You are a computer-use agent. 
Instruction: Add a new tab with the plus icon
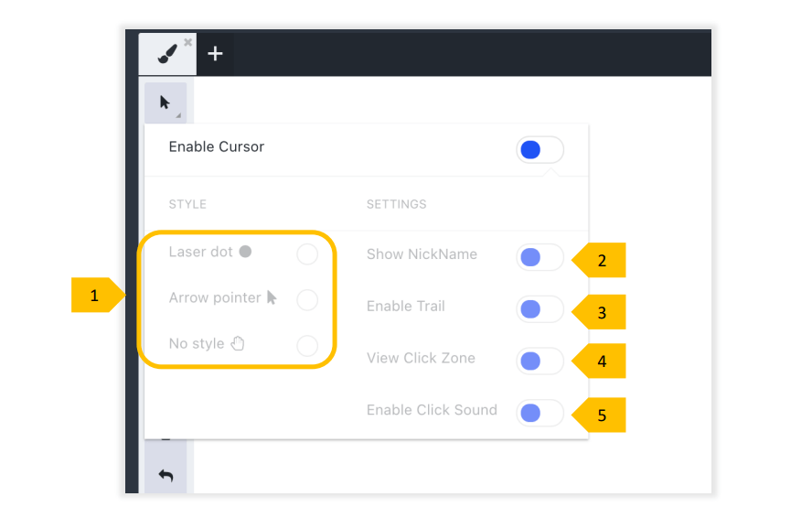pos(215,54)
